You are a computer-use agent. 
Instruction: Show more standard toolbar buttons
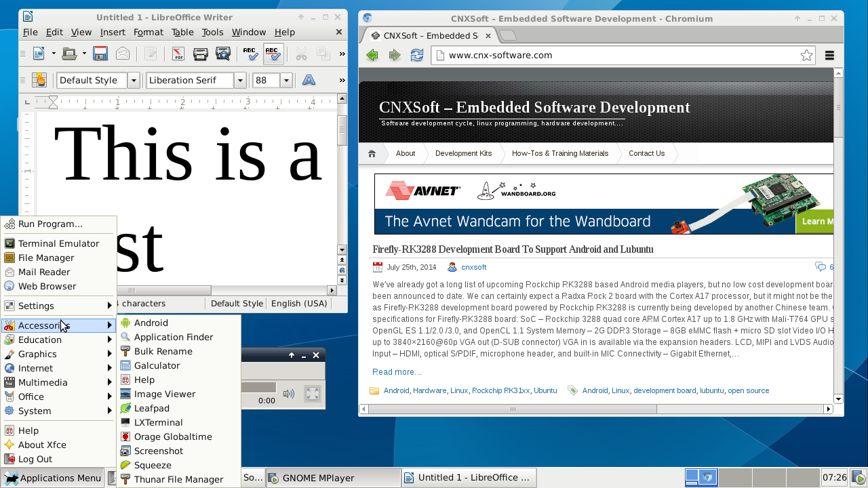coord(342,54)
